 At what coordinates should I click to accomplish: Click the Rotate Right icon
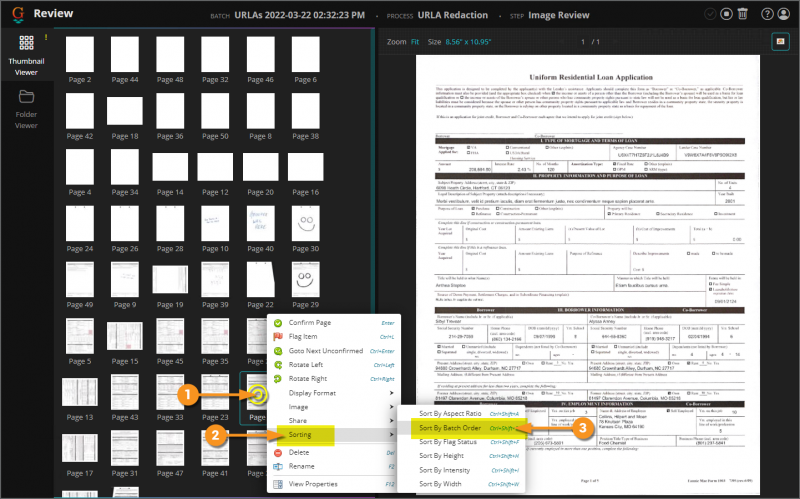tap(278, 379)
